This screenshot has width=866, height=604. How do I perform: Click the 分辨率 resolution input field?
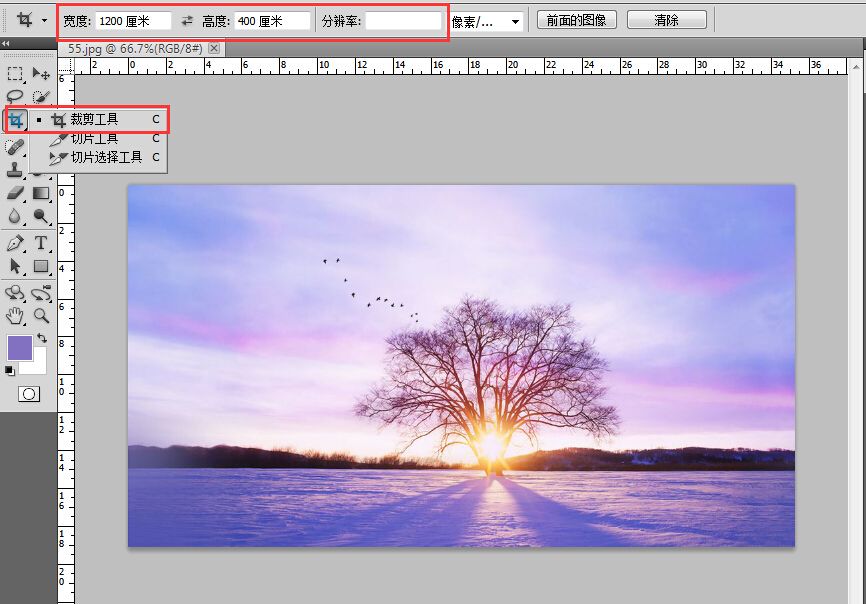click(403, 21)
